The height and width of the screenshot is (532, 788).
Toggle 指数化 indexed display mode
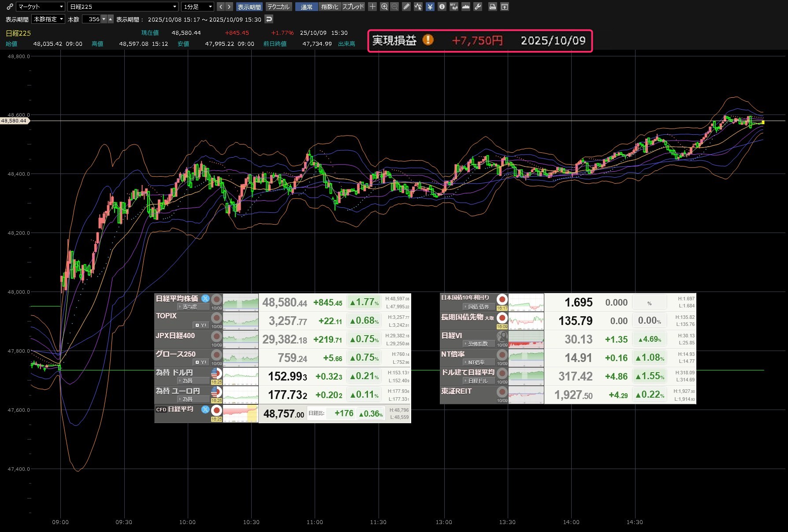coord(330,7)
